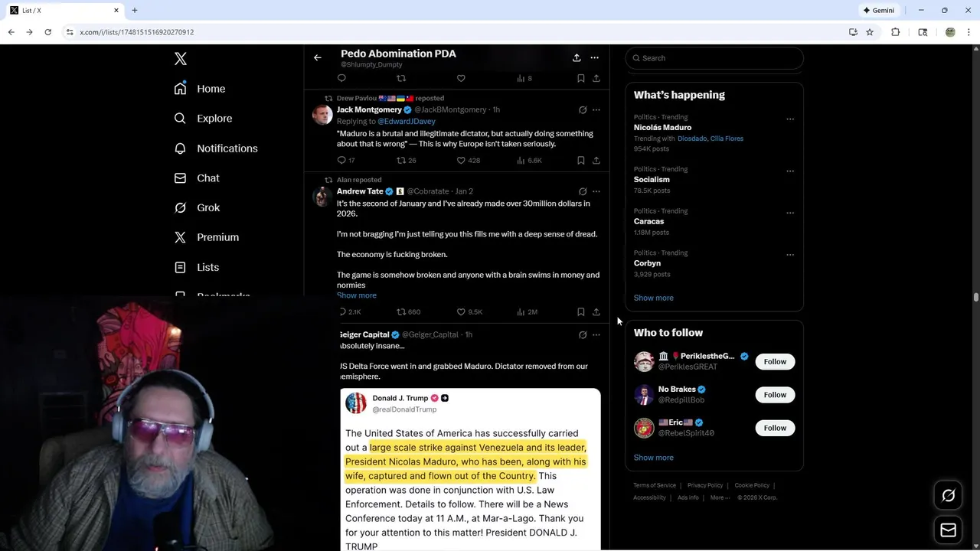Click the browser address bar URL
The image size is (980, 551).
click(x=137, y=32)
